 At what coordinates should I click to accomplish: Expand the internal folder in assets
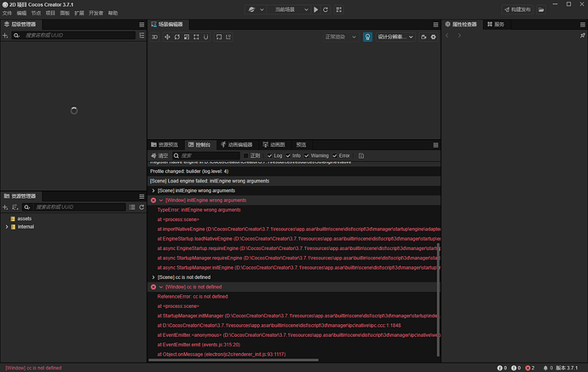(6, 227)
